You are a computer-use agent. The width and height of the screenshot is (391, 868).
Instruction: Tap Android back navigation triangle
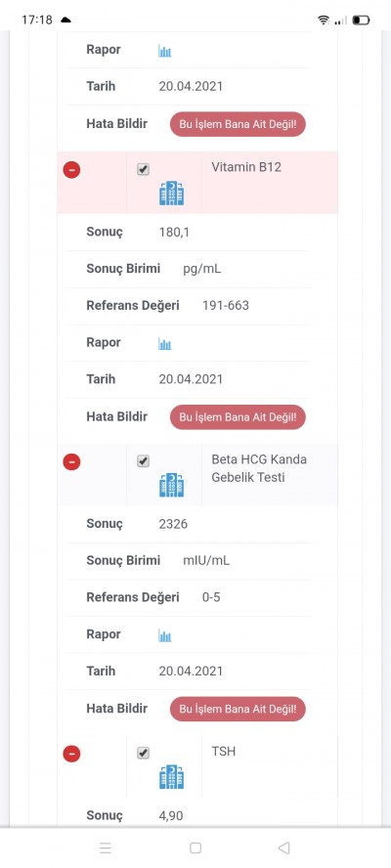pos(284,847)
